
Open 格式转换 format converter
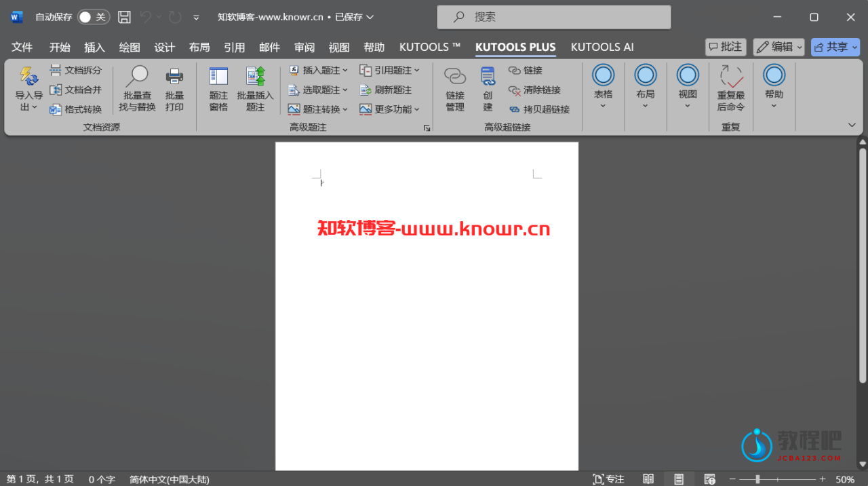point(75,109)
